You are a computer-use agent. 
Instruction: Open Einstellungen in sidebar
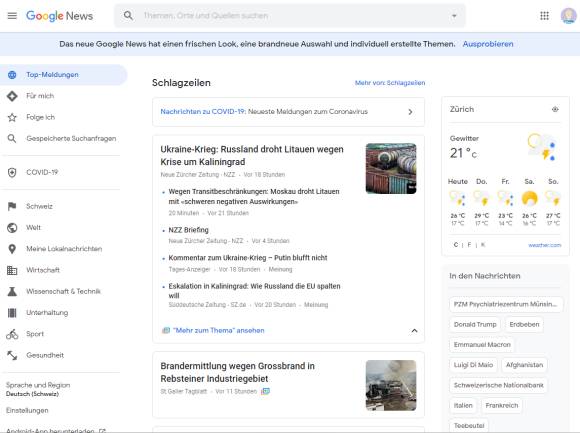27,410
